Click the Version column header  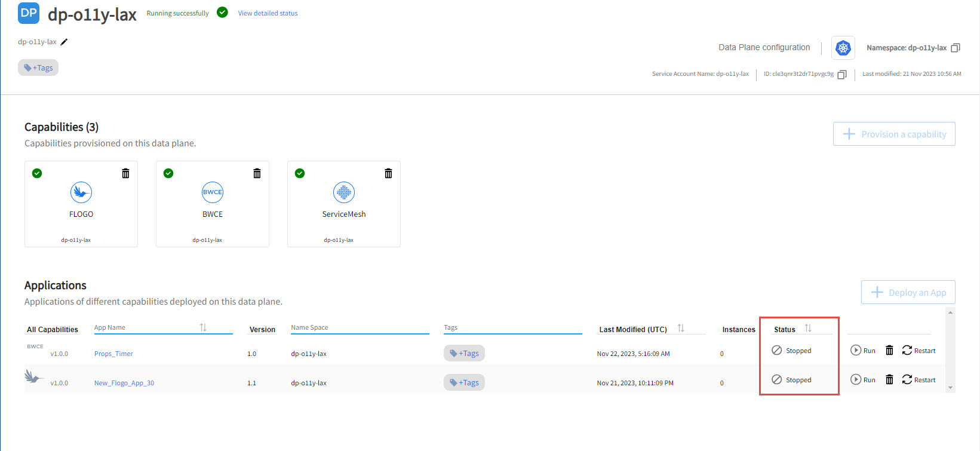coord(262,329)
